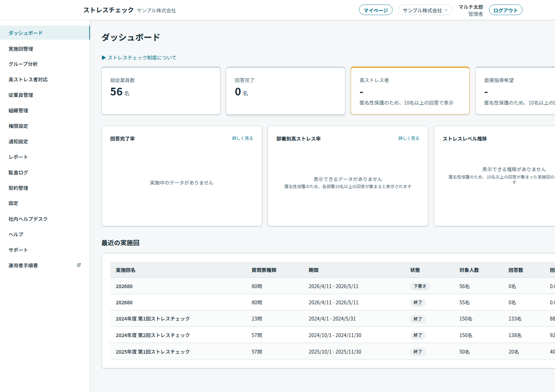
Task: Select the 高ストレス者 summary card
Action: 410,91
